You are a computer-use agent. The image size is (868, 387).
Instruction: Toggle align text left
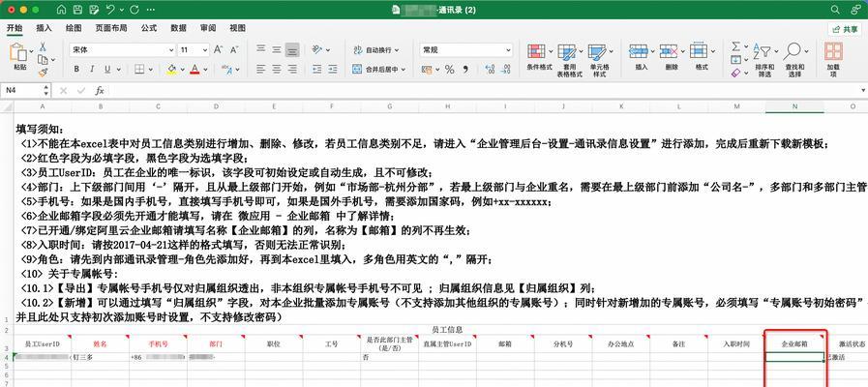point(260,70)
